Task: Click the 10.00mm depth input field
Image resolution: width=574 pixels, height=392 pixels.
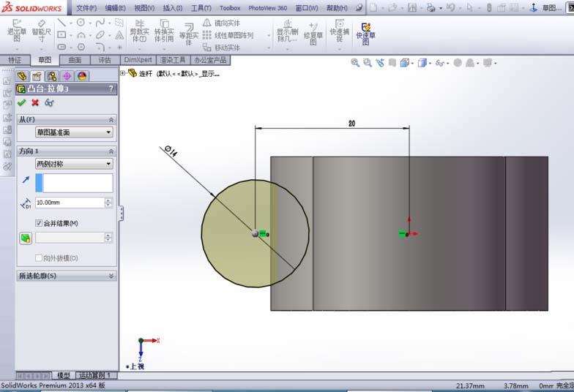Action: click(70, 203)
